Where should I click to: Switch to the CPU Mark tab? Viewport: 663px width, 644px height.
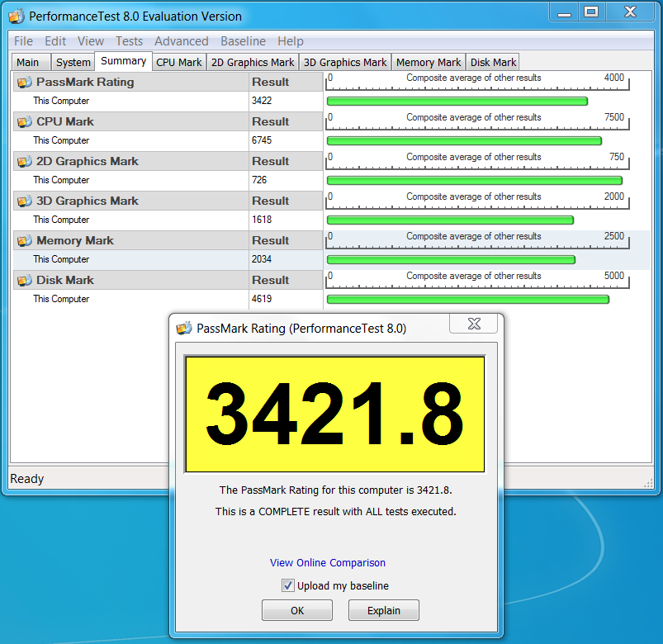pos(179,62)
